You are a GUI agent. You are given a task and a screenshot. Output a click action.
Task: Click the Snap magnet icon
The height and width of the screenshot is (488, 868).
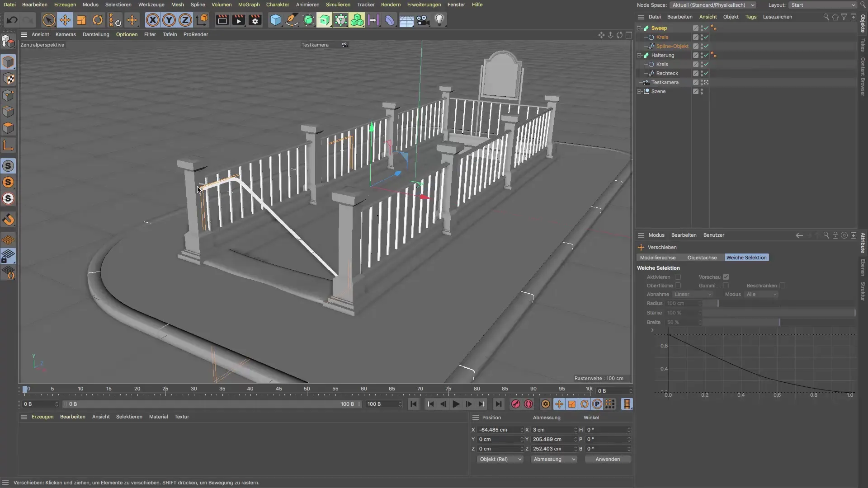[x=8, y=220]
